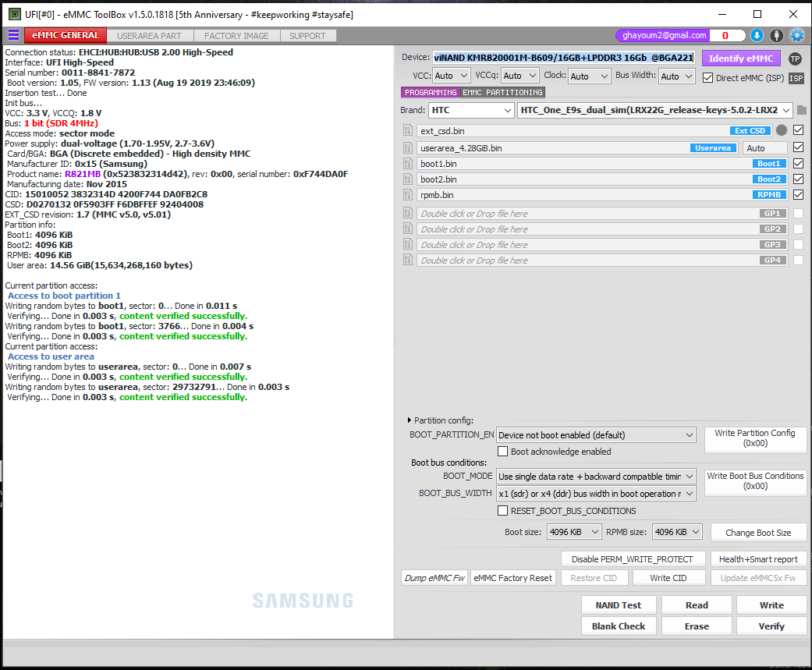Open the BOOT_MODE dropdown
The image size is (812, 670).
(595, 477)
